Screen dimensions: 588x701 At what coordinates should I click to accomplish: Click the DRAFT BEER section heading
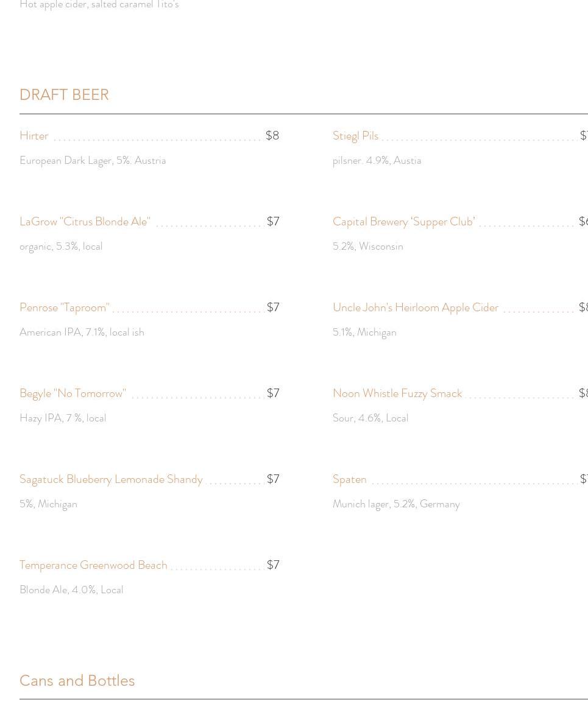(64, 95)
